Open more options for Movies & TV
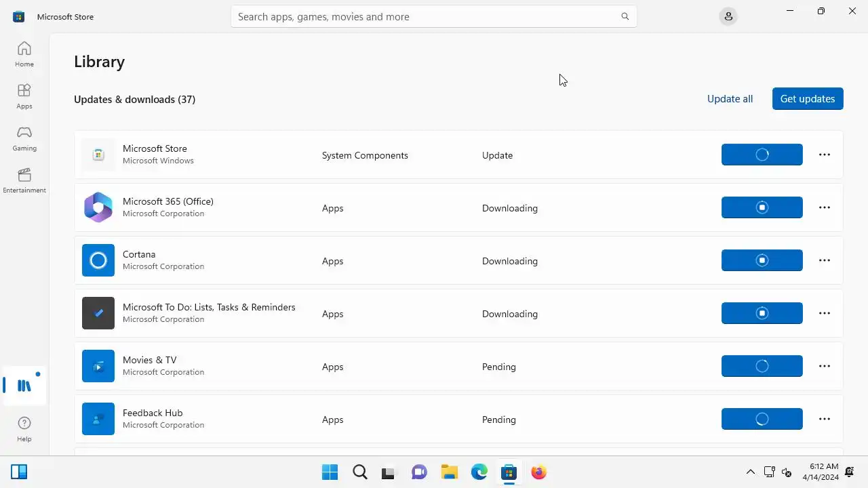 click(825, 366)
